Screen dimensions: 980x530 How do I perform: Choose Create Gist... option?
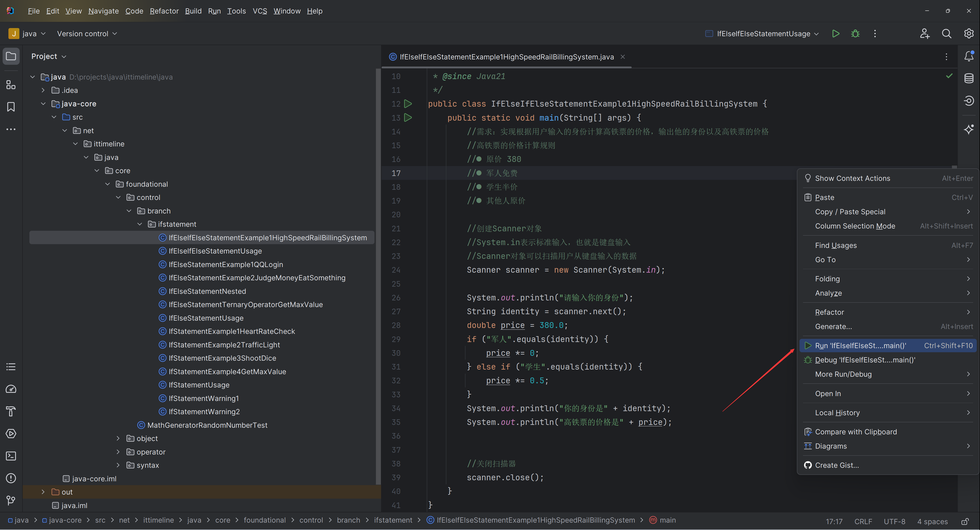[888, 465]
